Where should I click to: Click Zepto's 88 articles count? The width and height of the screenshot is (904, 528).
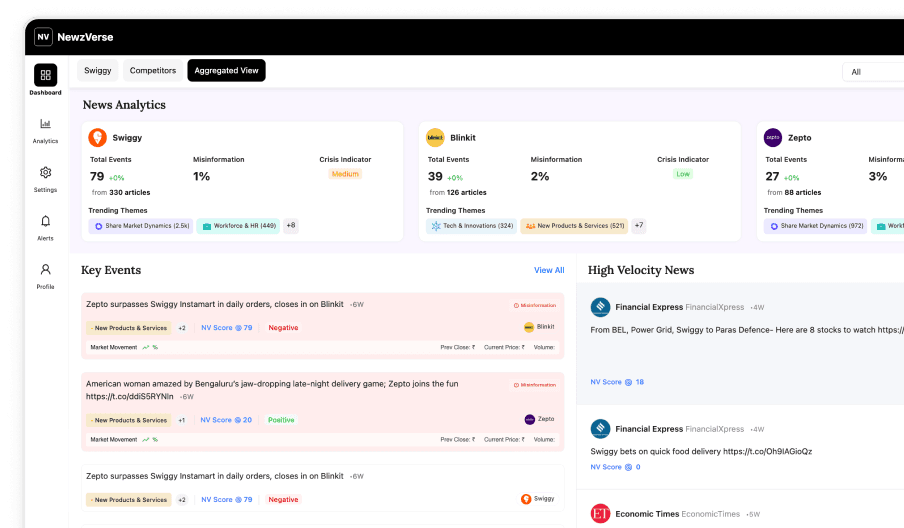pos(803,193)
